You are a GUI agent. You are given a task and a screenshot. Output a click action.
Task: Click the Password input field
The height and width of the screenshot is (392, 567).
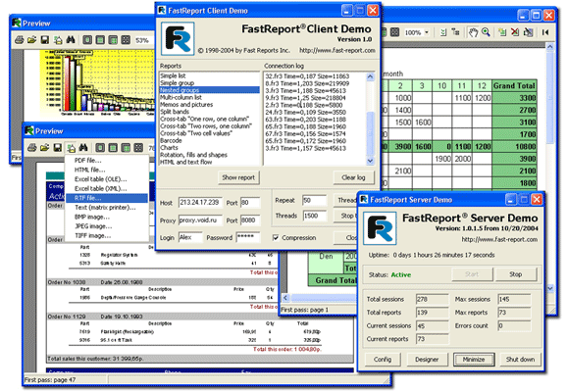tap(248, 237)
